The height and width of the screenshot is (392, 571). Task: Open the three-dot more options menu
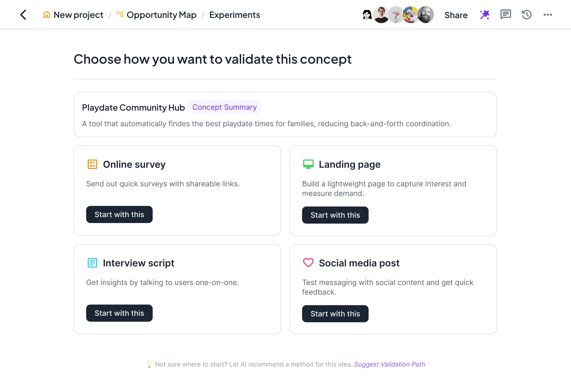(548, 15)
